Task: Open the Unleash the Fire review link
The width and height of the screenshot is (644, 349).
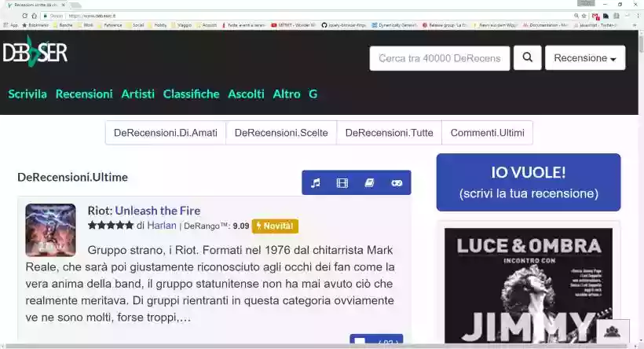Action: point(157,211)
